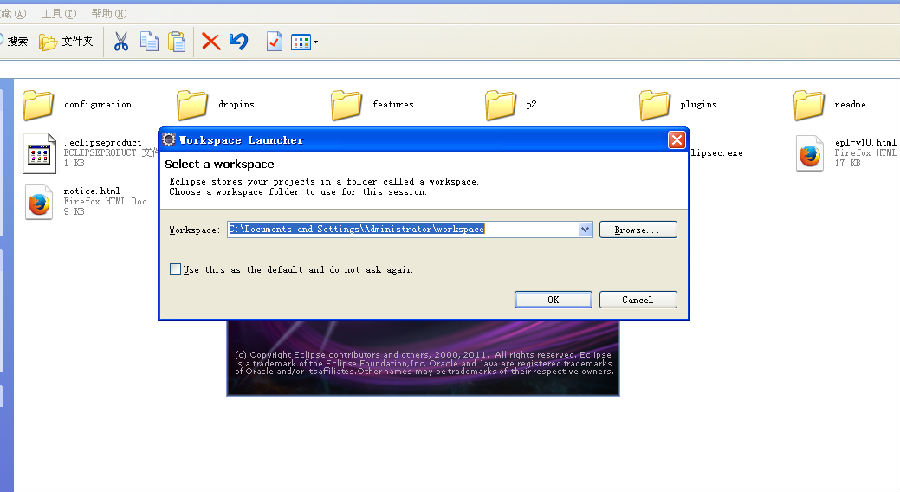Click the red X Delete icon
Image resolution: width=900 pixels, height=492 pixels.
[x=211, y=41]
